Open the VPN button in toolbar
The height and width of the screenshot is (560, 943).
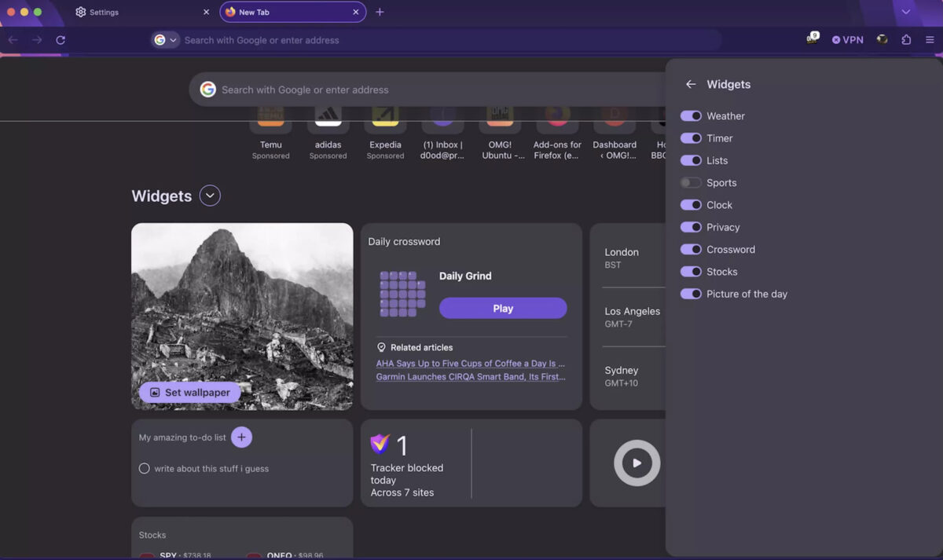tap(847, 40)
